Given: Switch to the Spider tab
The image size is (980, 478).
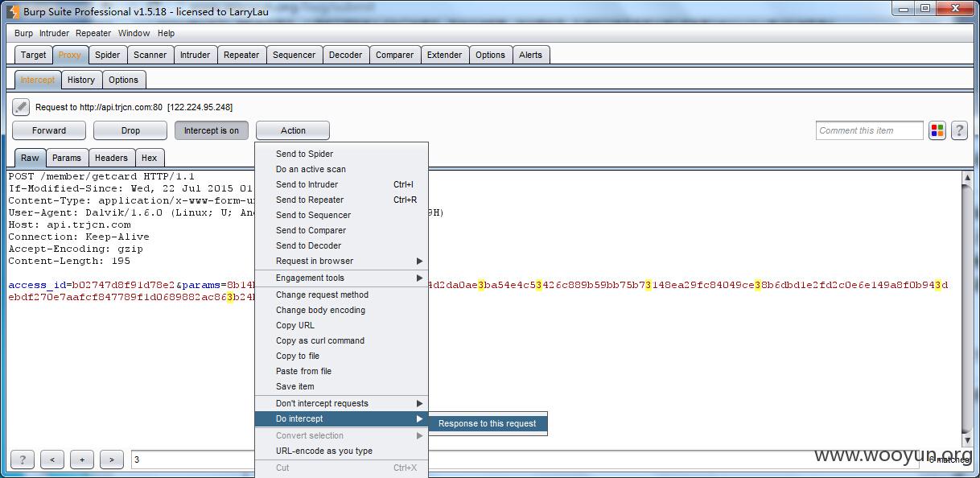Looking at the screenshot, I should 108,55.
